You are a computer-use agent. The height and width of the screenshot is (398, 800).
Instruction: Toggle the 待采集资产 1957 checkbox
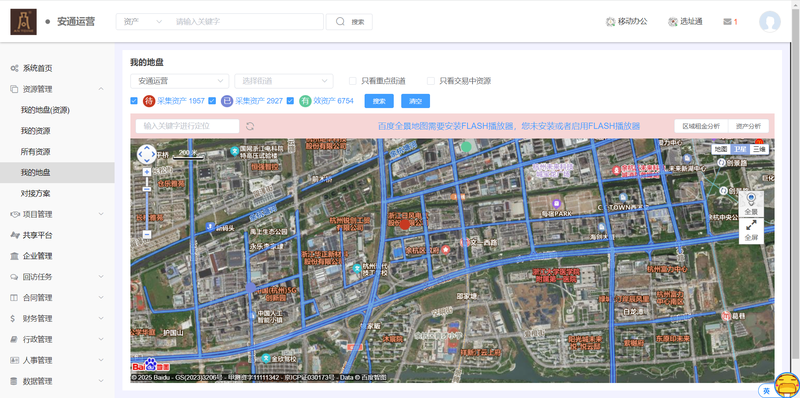[134, 101]
